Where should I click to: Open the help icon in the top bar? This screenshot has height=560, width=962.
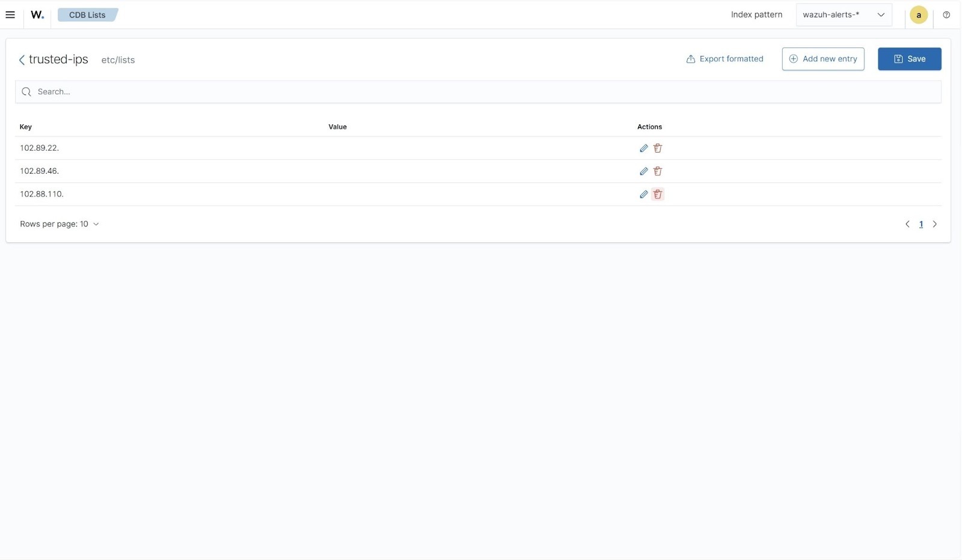pos(947,14)
